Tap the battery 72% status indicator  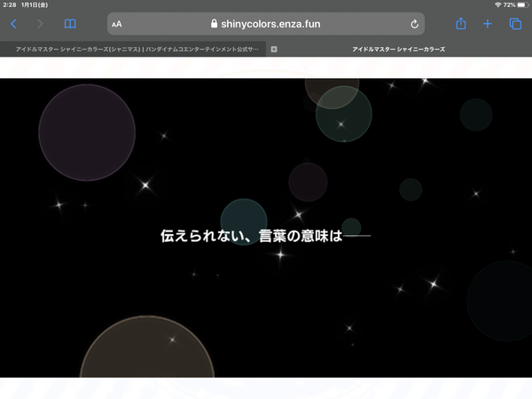click(x=516, y=4)
